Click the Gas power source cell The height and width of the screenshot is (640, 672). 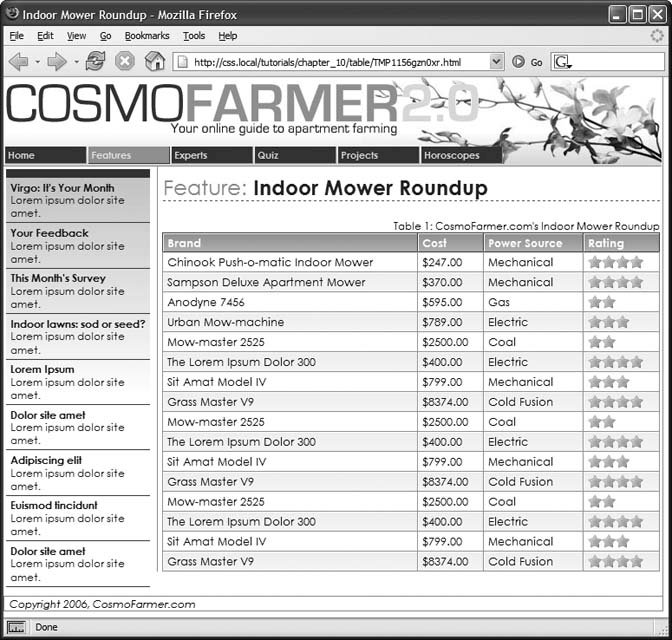click(533, 302)
